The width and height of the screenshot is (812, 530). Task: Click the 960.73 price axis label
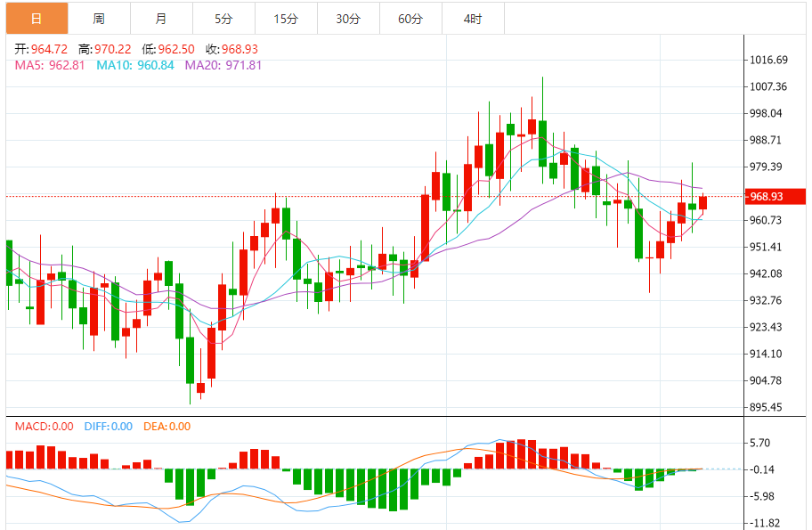(x=766, y=220)
